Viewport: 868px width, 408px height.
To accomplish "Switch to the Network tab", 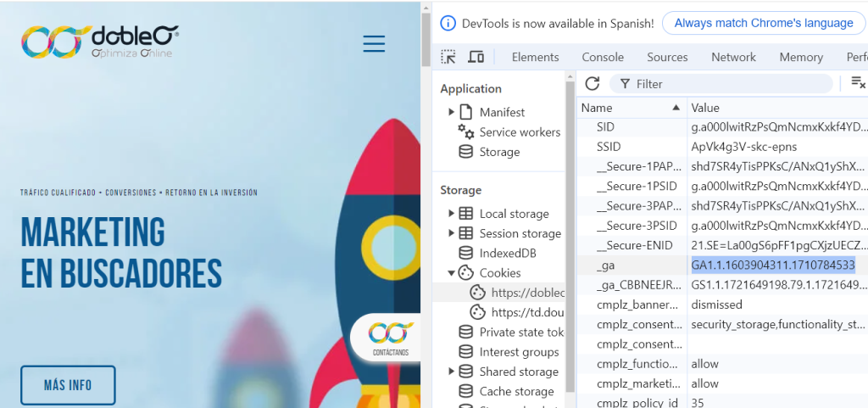I will point(733,57).
